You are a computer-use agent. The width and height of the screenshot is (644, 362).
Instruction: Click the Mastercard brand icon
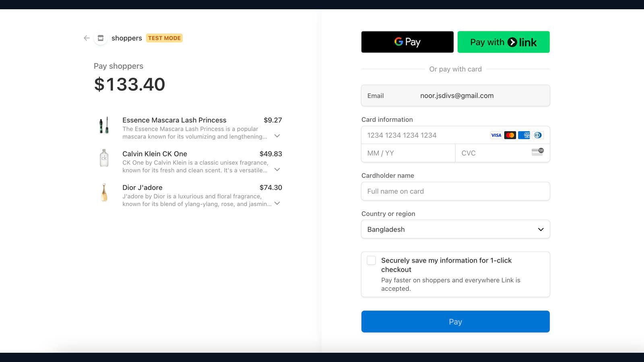[x=510, y=135]
